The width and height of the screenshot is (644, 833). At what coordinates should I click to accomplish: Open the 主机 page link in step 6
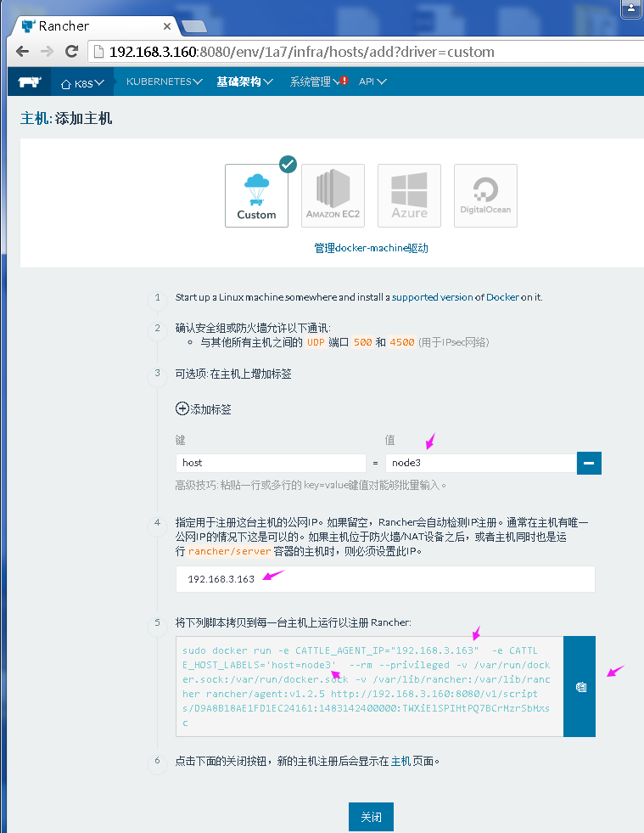[400, 762]
